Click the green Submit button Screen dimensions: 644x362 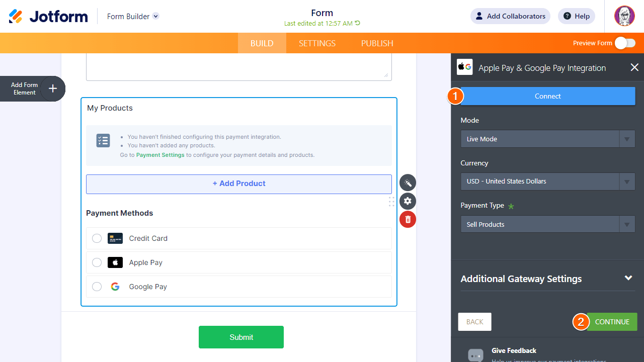242,337
